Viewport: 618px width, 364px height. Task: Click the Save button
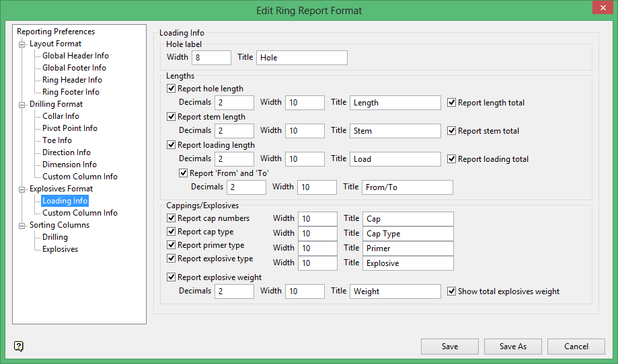[x=450, y=347]
